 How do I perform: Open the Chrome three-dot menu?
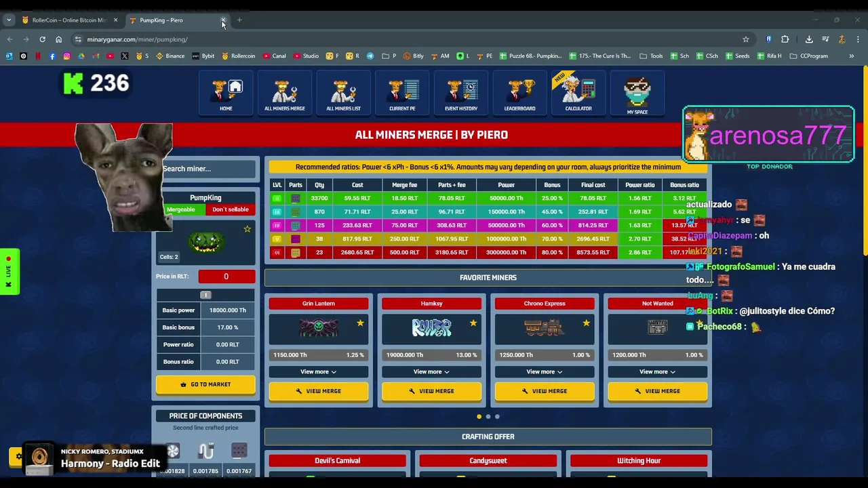coord(858,39)
